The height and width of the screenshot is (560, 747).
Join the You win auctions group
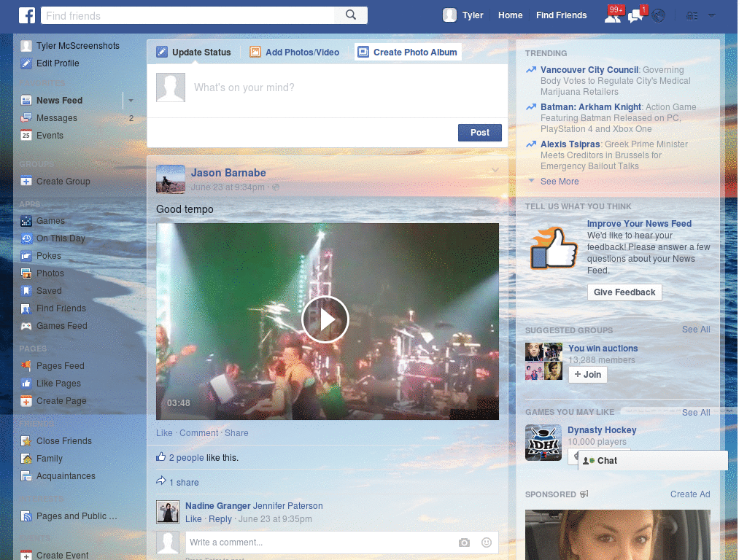587,375
